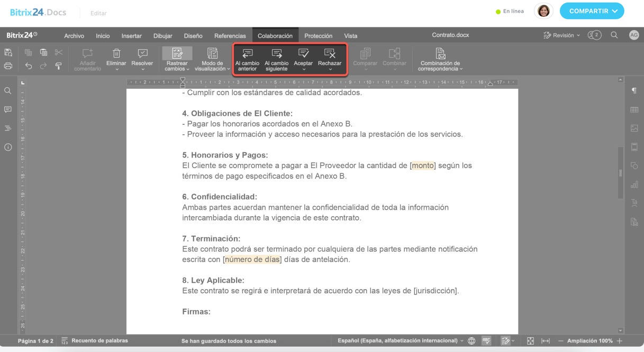644x352 pixels.
Task: Expand the Rechazar dropdown arrow
Action: 330,69
